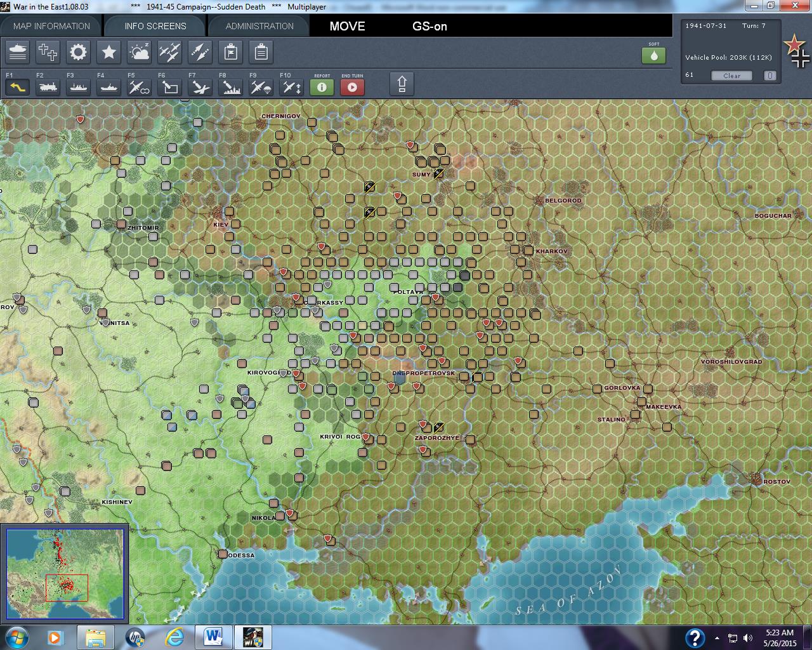This screenshot has height=650, width=812.
Task: Click the taskbar help question mark icon
Action: click(x=695, y=637)
